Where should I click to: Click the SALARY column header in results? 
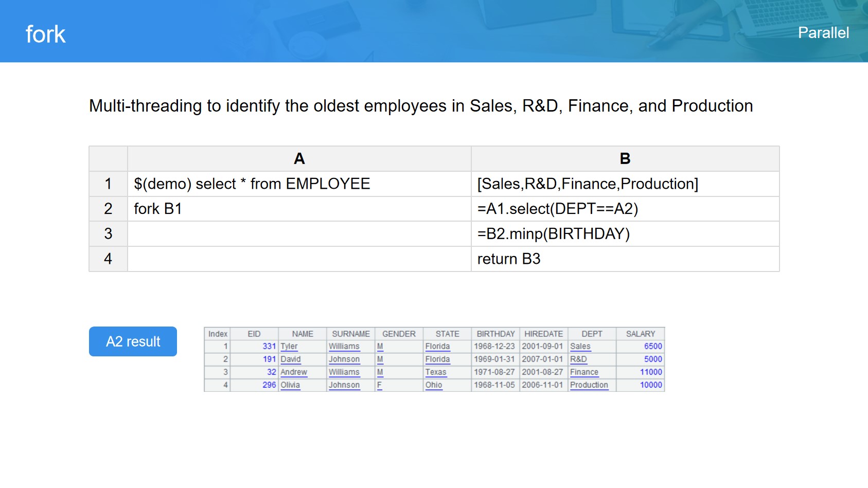click(640, 334)
